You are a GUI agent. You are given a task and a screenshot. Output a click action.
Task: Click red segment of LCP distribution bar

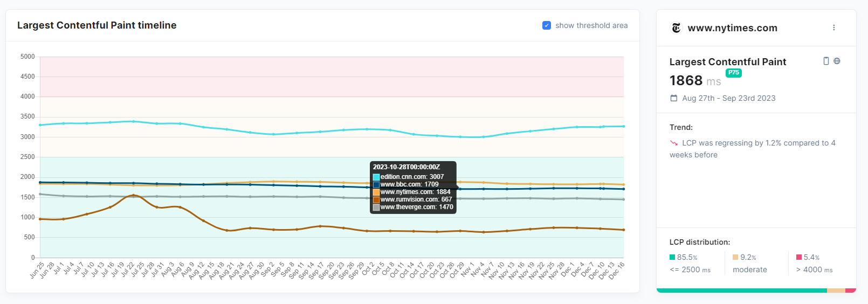[x=851, y=291]
